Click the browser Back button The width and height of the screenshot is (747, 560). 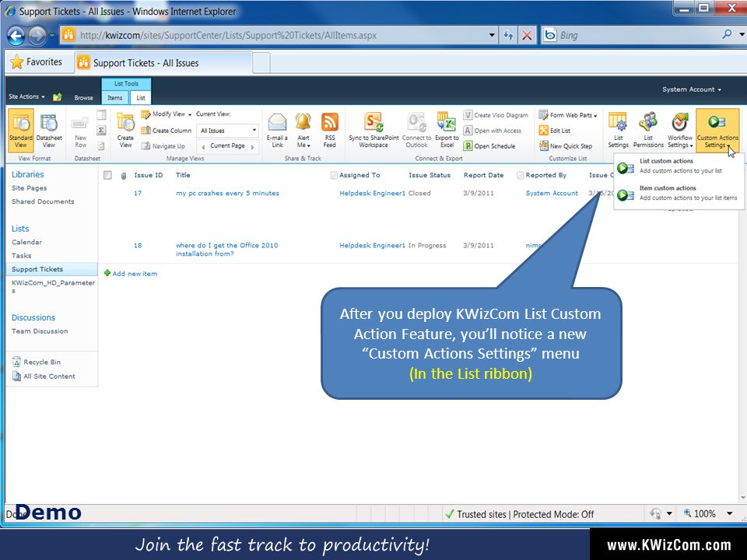[16, 36]
